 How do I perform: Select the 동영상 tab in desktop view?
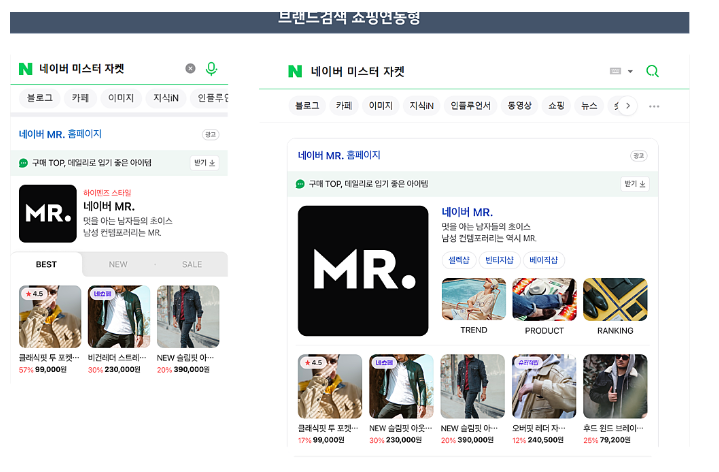pyautogui.click(x=520, y=106)
